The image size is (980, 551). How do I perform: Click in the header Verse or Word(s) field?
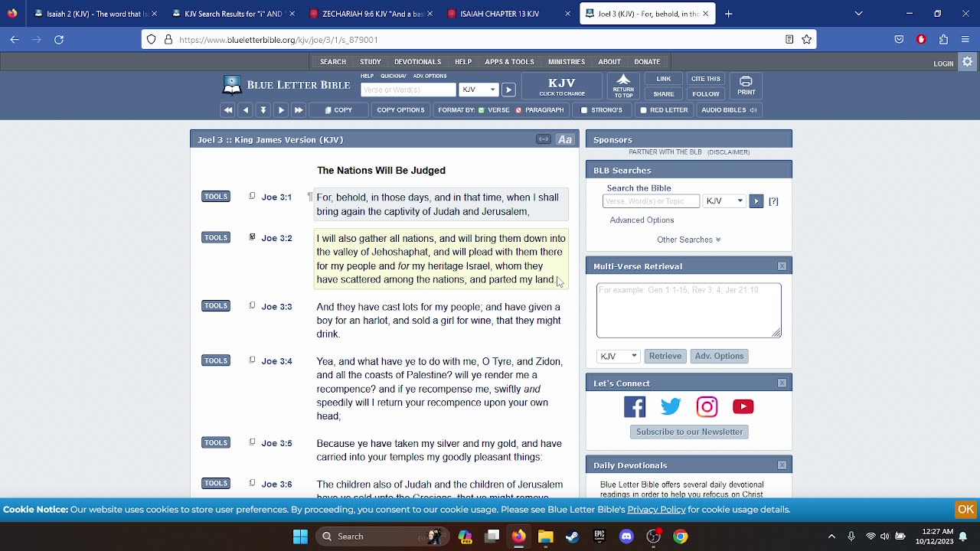pos(408,90)
